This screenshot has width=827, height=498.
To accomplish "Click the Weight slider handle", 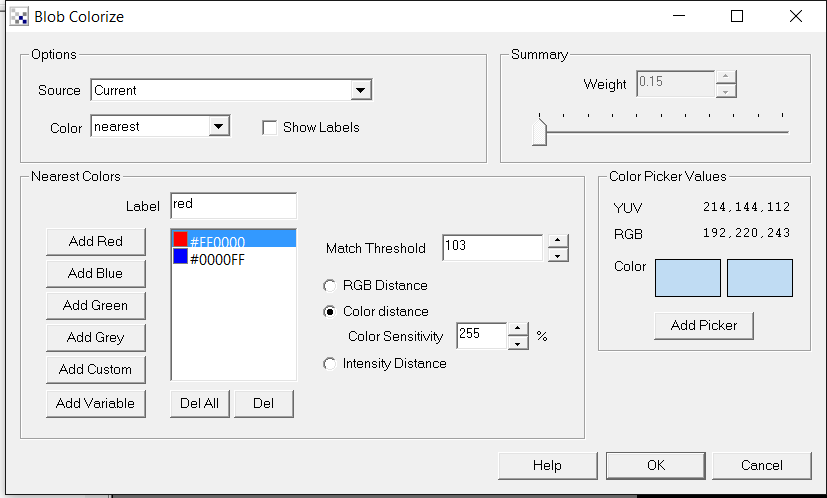I will point(539,130).
